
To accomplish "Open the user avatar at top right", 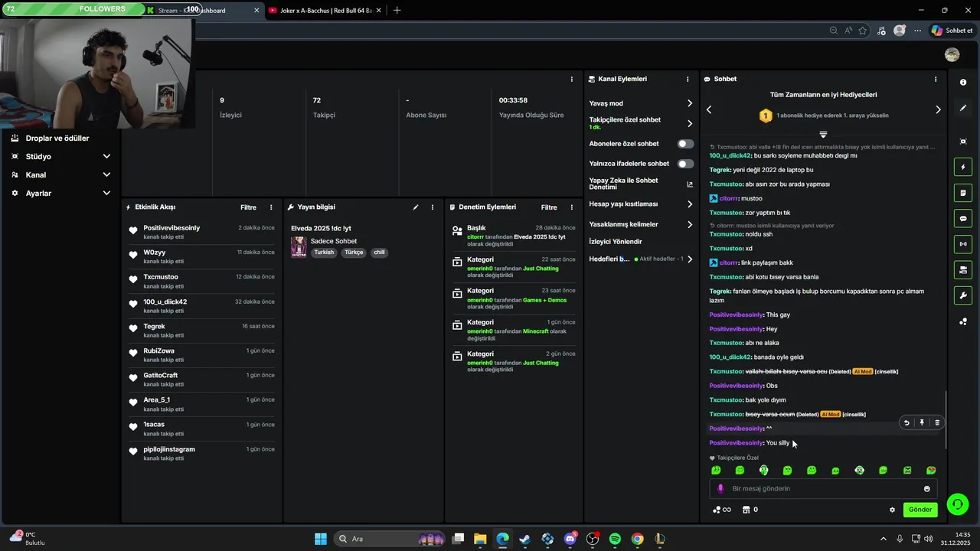I will coord(952,54).
